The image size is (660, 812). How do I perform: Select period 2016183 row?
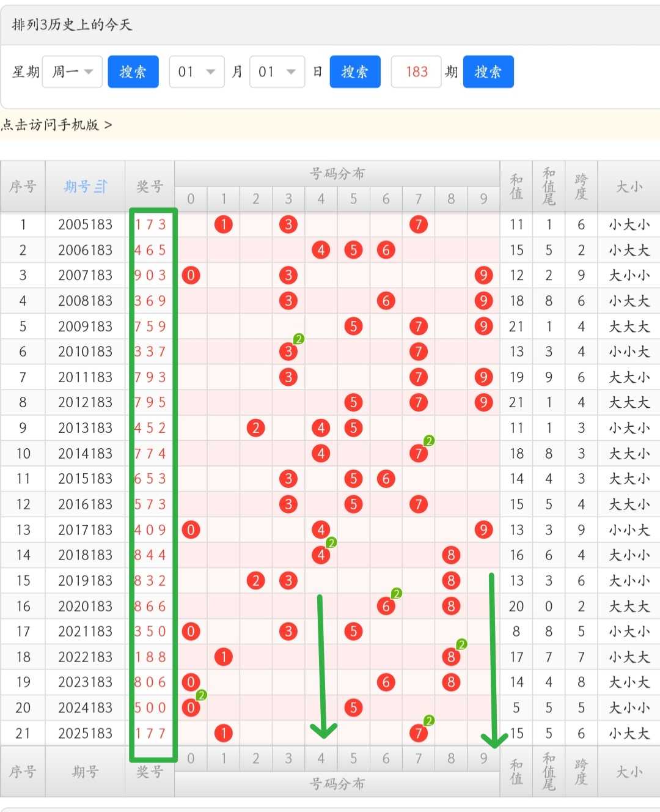(86, 504)
